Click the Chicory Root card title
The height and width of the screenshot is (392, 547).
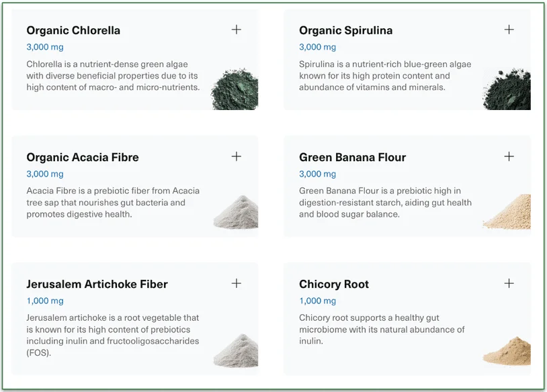[333, 284]
